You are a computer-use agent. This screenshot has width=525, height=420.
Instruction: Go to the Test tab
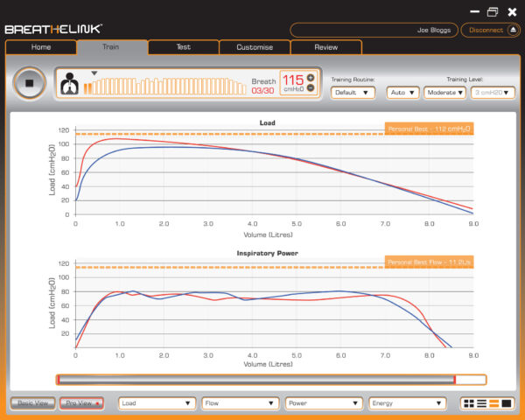(183, 47)
